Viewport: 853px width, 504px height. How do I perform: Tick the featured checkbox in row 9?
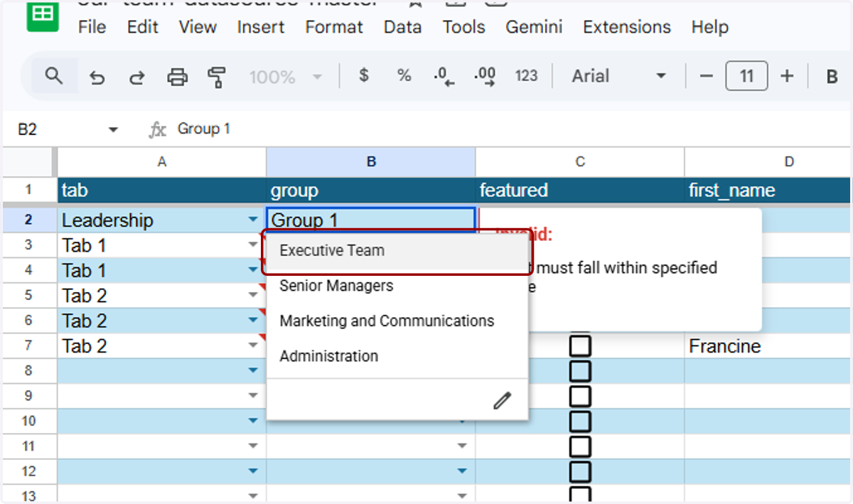pos(580,396)
